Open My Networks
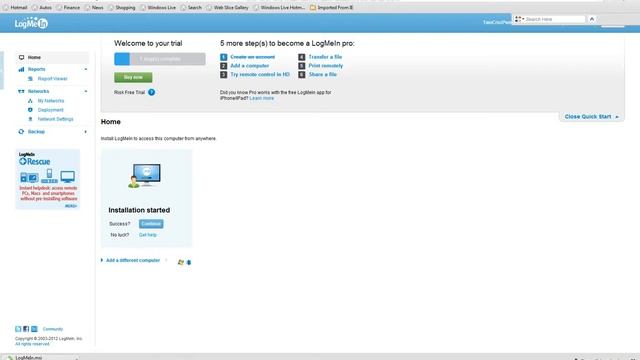The height and width of the screenshot is (360, 640). [x=51, y=101]
